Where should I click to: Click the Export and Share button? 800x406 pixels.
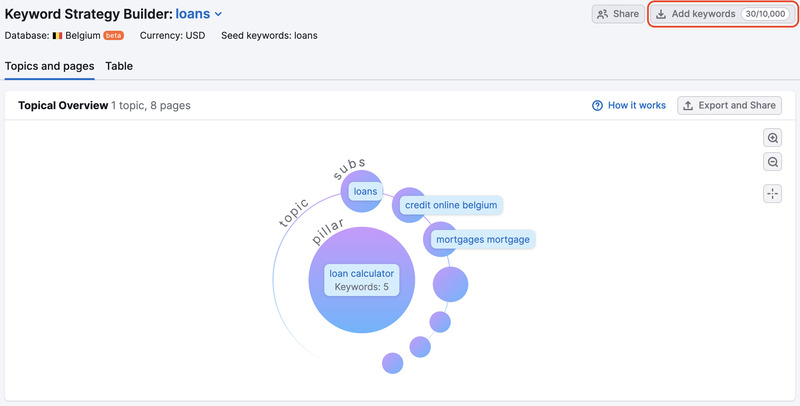click(x=729, y=105)
